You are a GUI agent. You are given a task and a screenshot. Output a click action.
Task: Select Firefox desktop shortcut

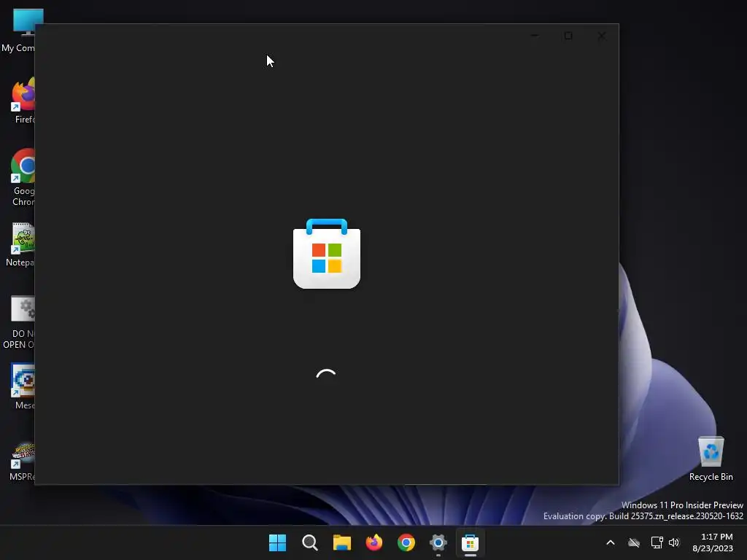(23, 101)
